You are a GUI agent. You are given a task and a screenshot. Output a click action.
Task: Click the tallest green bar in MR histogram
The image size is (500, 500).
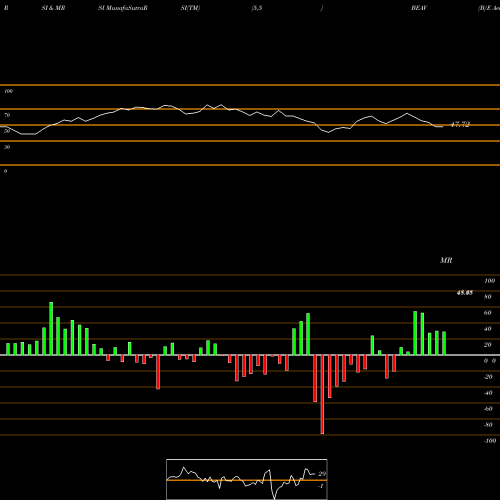(x=51, y=328)
